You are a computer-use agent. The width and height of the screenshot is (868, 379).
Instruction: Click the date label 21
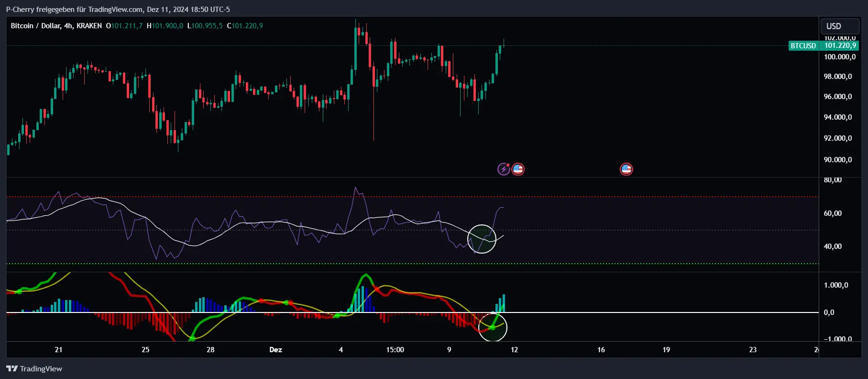coord(58,350)
